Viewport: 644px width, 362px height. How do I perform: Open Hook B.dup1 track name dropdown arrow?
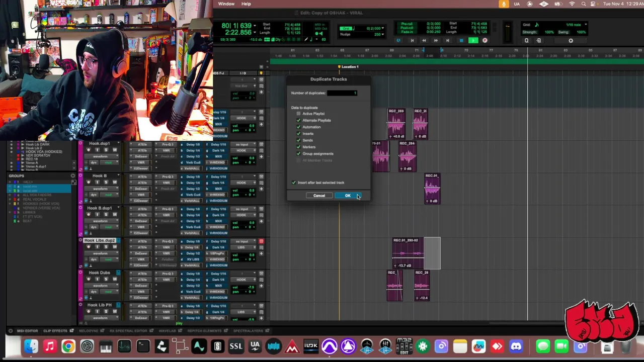(x=118, y=208)
